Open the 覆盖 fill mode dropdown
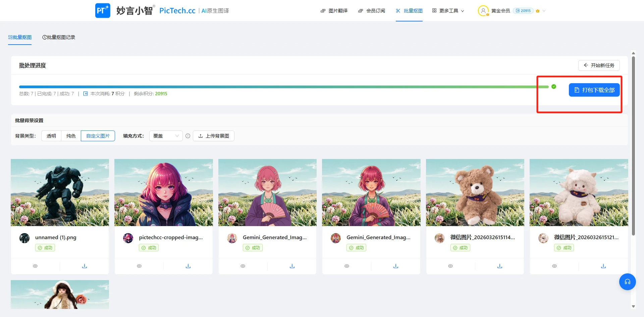The image size is (644, 317). (166, 136)
